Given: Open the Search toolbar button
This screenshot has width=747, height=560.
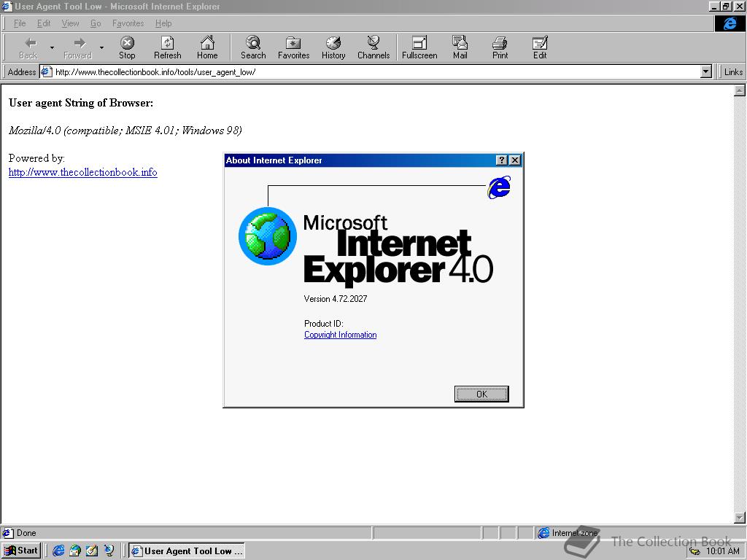Looking at the screenshot, I should tap(253, 47).
